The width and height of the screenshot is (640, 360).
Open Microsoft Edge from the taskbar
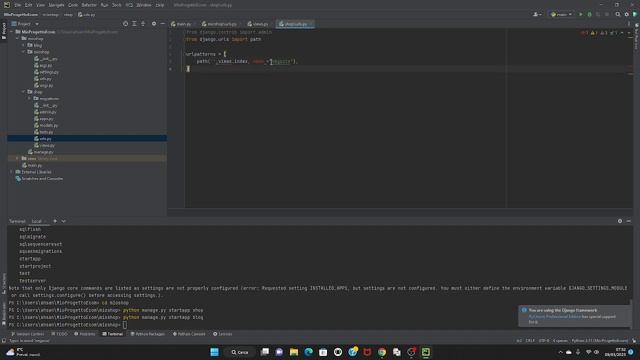[x=309, y=352]
